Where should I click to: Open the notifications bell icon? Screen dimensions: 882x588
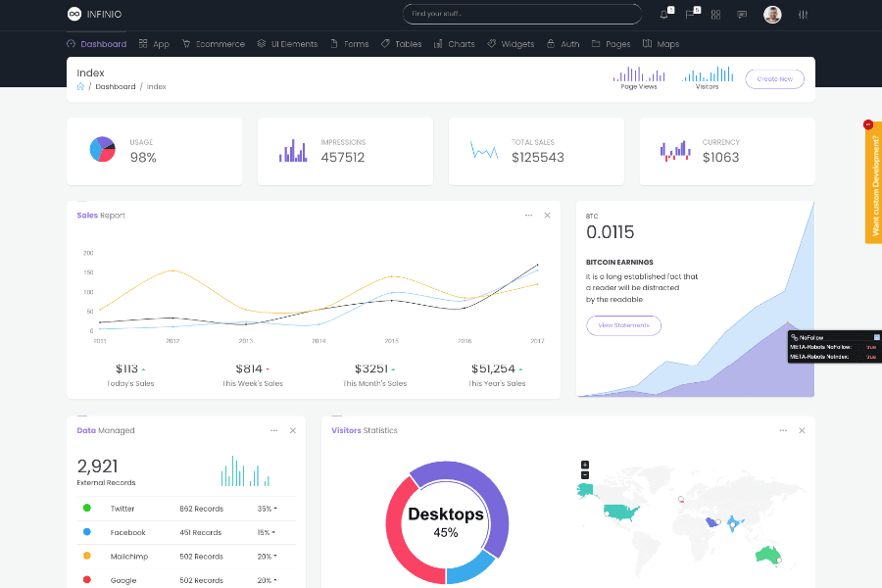click(663, 14)
